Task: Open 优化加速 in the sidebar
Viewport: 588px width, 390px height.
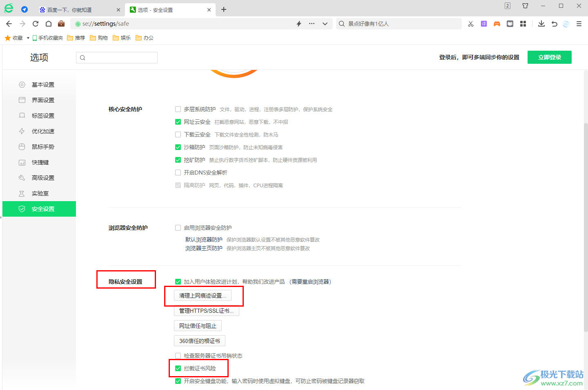Action: (39, 131)
